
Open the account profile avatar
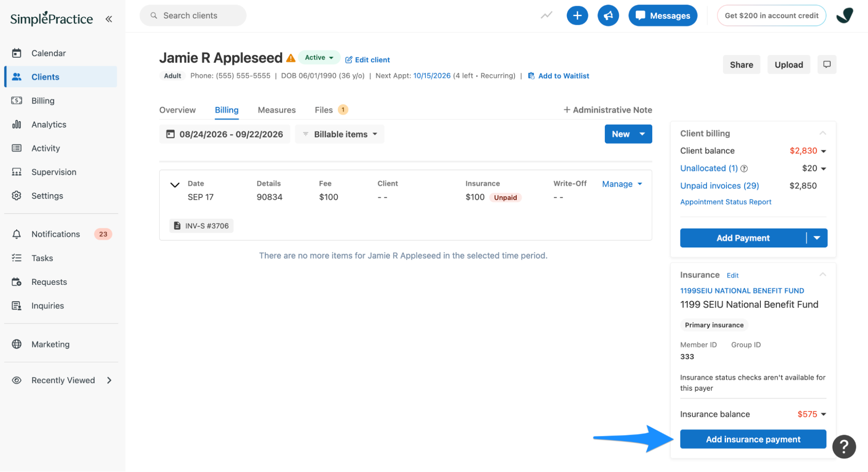[x=845, y=16]
